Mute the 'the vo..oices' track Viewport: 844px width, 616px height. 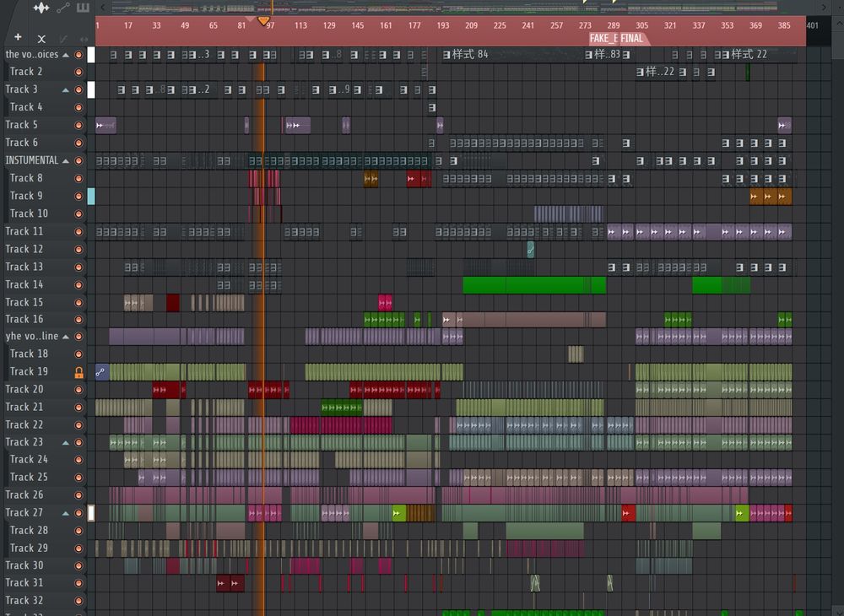click(78, 55)
